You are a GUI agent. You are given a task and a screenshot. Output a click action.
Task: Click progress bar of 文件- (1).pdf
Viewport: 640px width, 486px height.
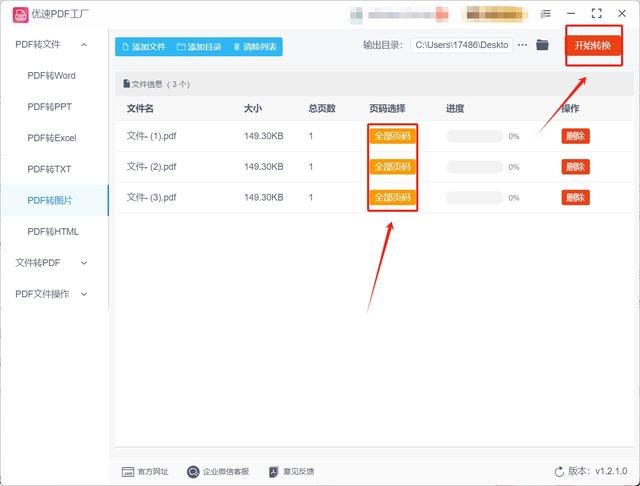(474, 136)
